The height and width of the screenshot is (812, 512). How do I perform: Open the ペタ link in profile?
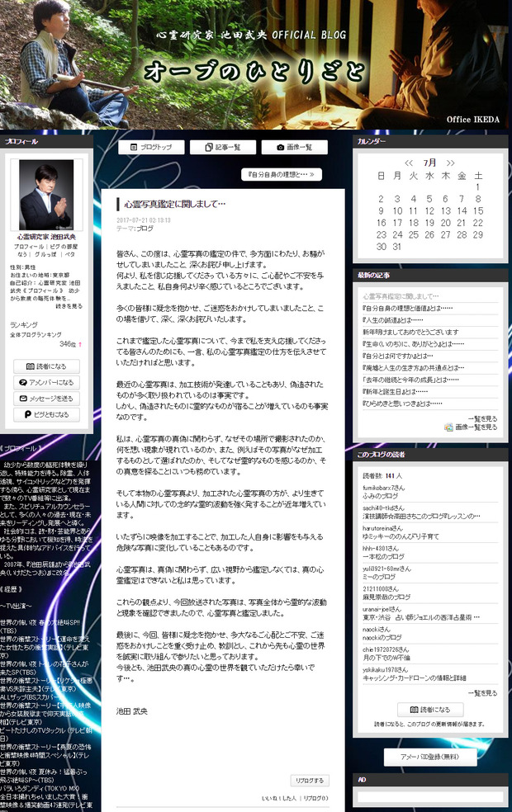(x=70, y=254)
